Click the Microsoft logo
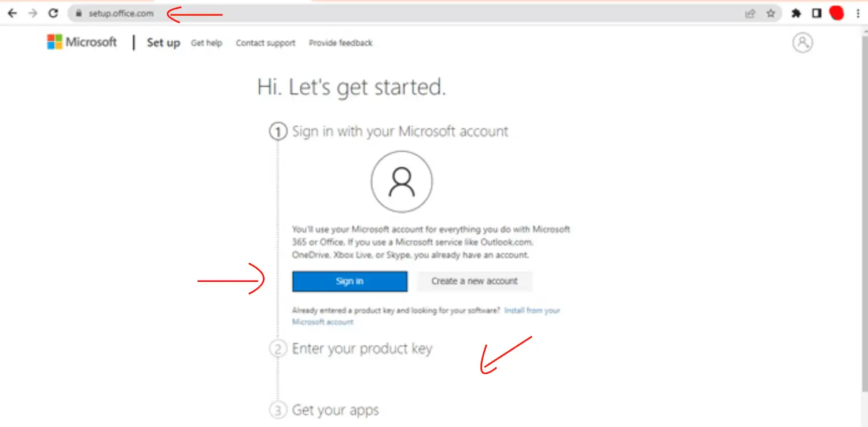 coord(82,42)
